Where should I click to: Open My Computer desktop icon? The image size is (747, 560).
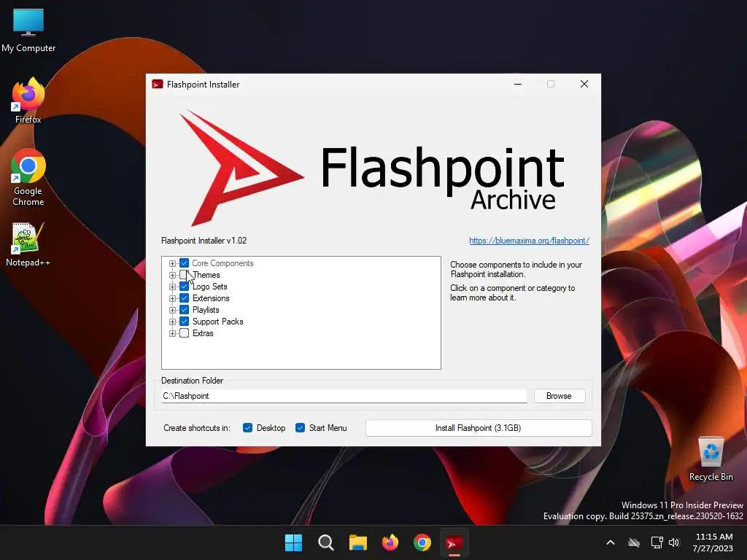[28, 29]
